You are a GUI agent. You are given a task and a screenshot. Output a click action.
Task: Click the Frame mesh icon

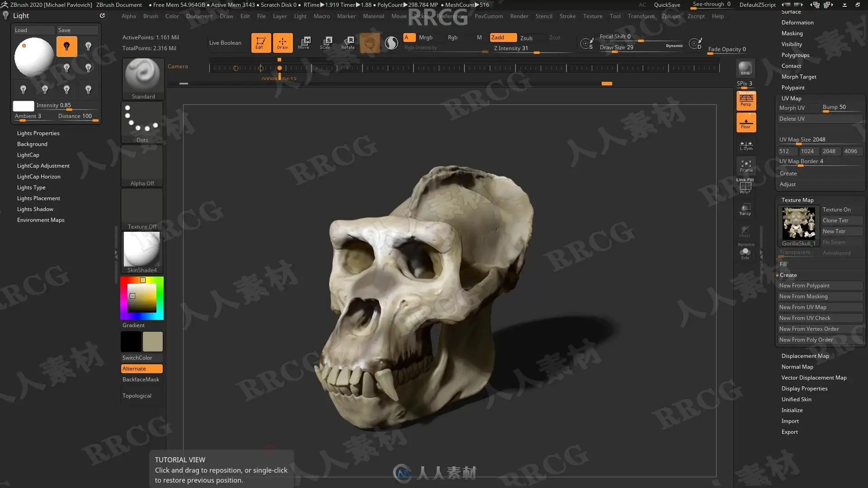746,166
